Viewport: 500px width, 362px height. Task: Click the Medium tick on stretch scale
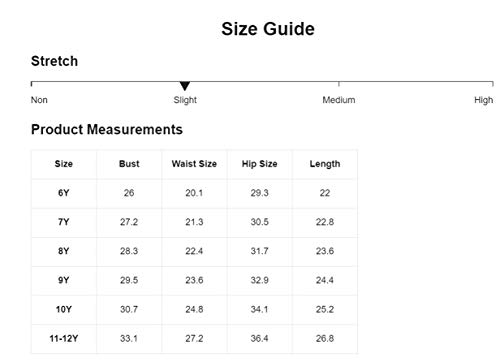coord(339,84)
